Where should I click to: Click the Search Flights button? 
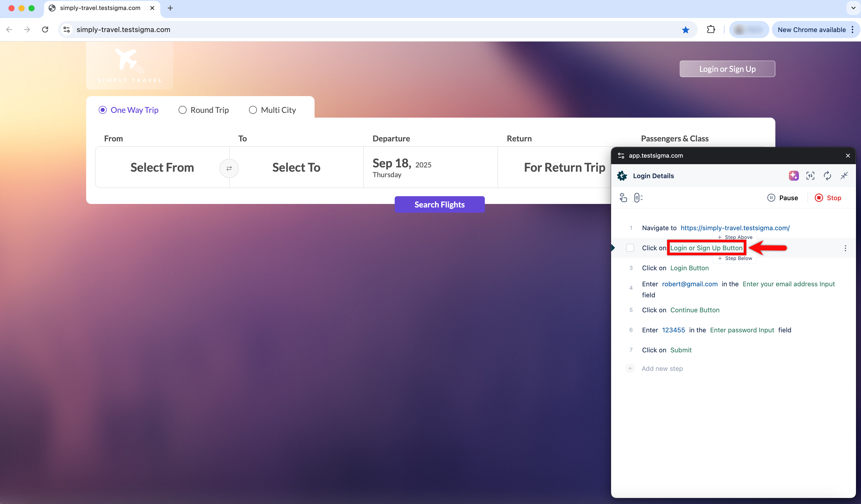[439, 204]
